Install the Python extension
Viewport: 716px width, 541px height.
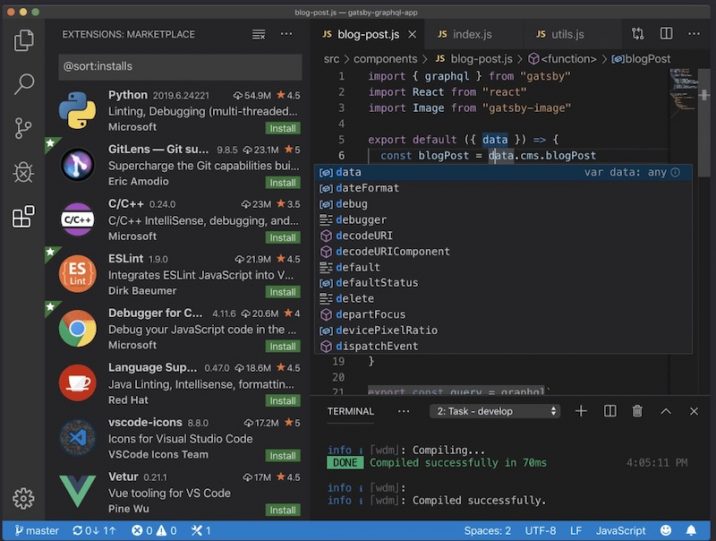(x=283, y=128)
